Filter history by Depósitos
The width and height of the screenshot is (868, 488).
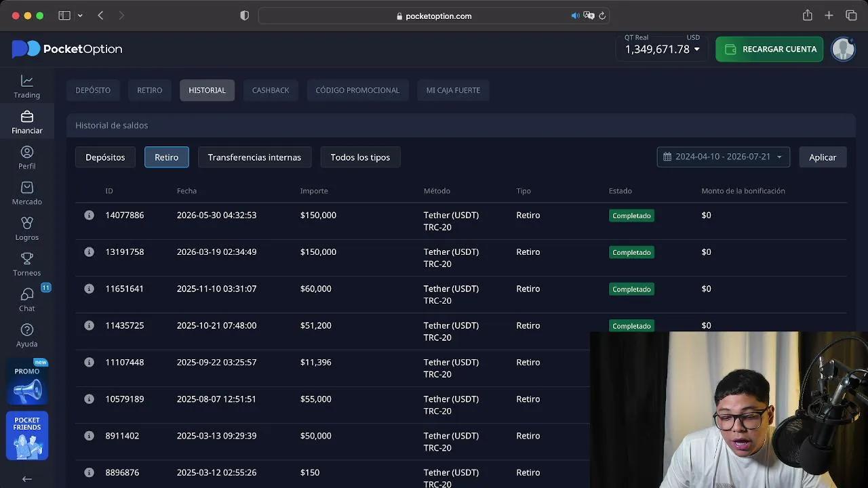coord(105,157)
